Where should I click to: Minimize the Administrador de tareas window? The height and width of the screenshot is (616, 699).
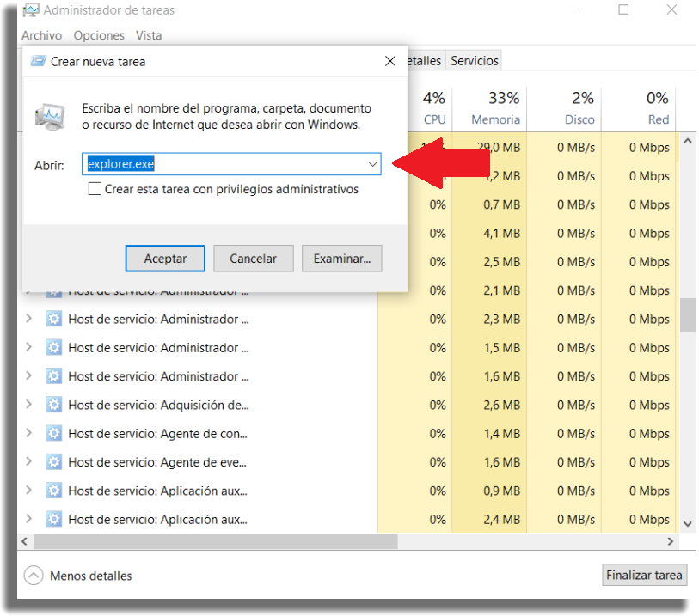(x=576, y=9)
